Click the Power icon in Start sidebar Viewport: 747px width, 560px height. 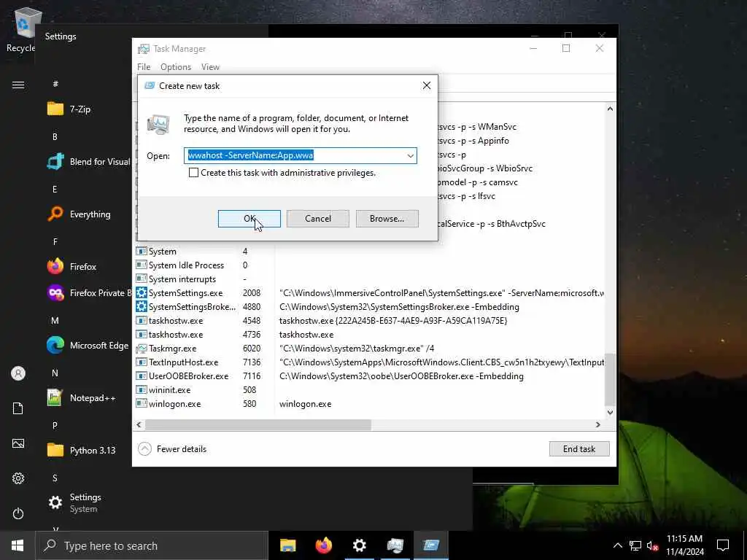pyautogui.click(x=18, y=513)
